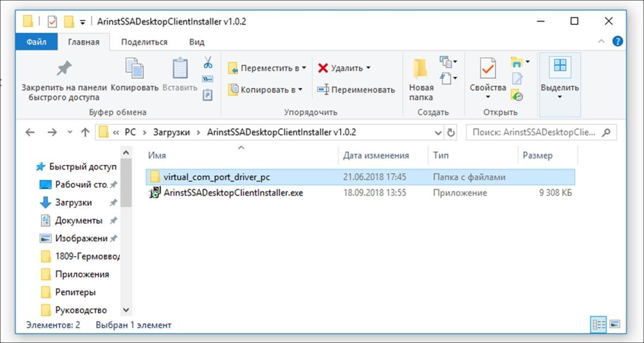Image resolution: width=644 pixels, height=343 pixels.
Task: Open the File menu tab
Action: click(36, 42)
